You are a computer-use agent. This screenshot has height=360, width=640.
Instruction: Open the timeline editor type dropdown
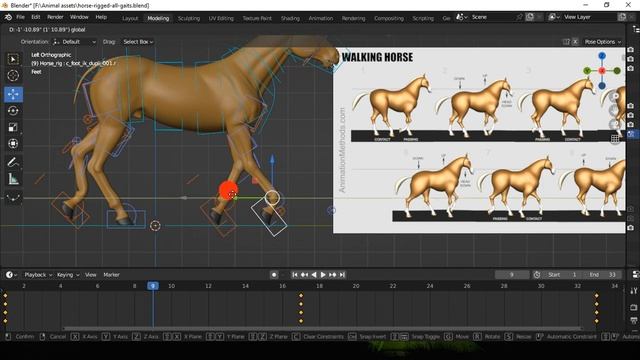click(11, 275)
